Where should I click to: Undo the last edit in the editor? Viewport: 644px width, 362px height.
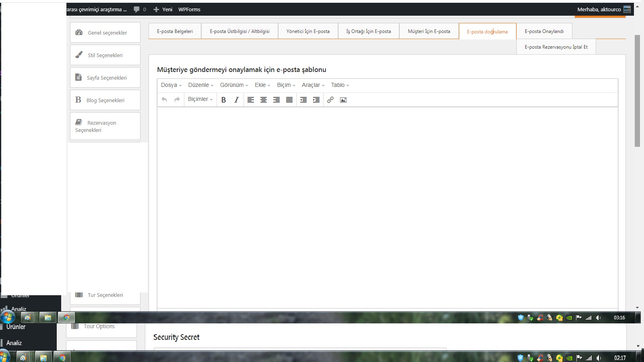164,100
